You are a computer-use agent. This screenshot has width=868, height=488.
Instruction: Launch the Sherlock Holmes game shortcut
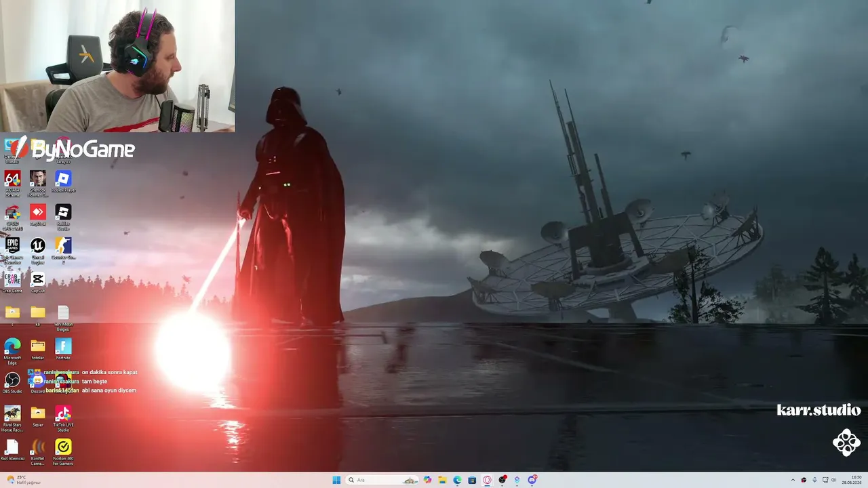tap(38, 182)
